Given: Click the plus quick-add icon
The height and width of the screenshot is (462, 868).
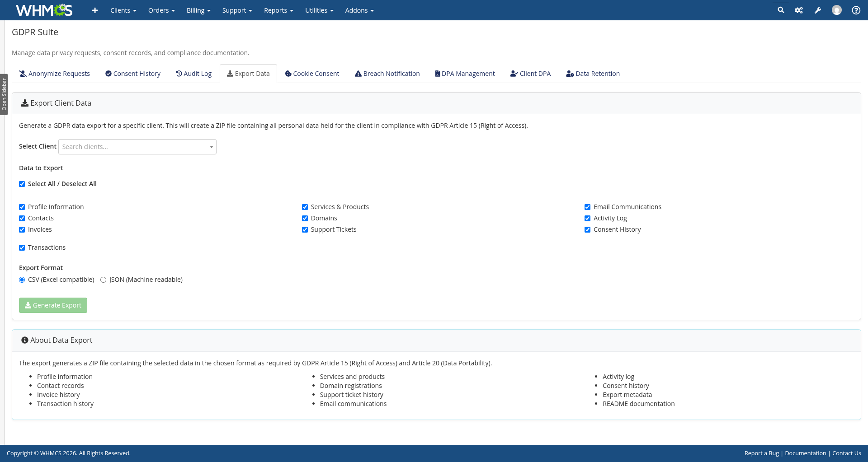Looking at the screenshot, I should 95,10.
